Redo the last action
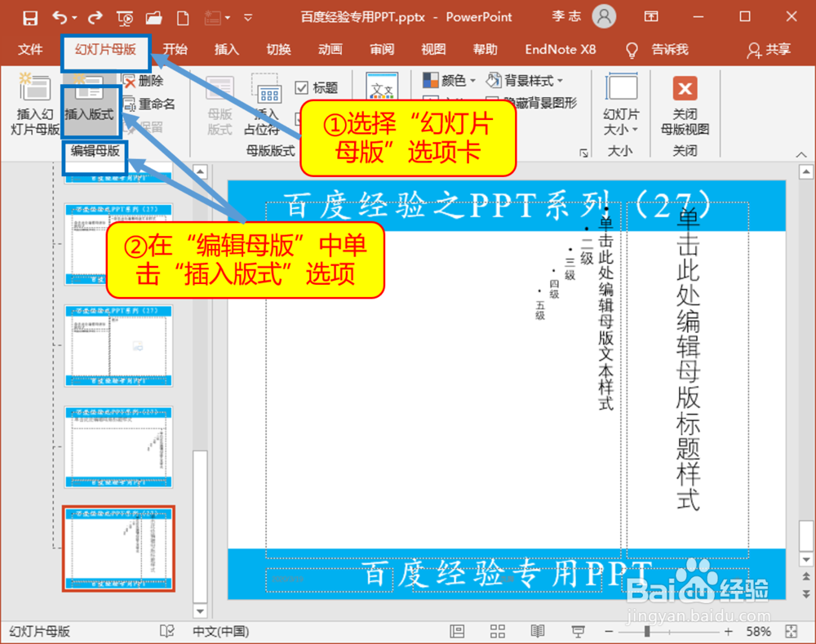Image resolution: width=816 pixels, height=644 pixels. (95, 18)
